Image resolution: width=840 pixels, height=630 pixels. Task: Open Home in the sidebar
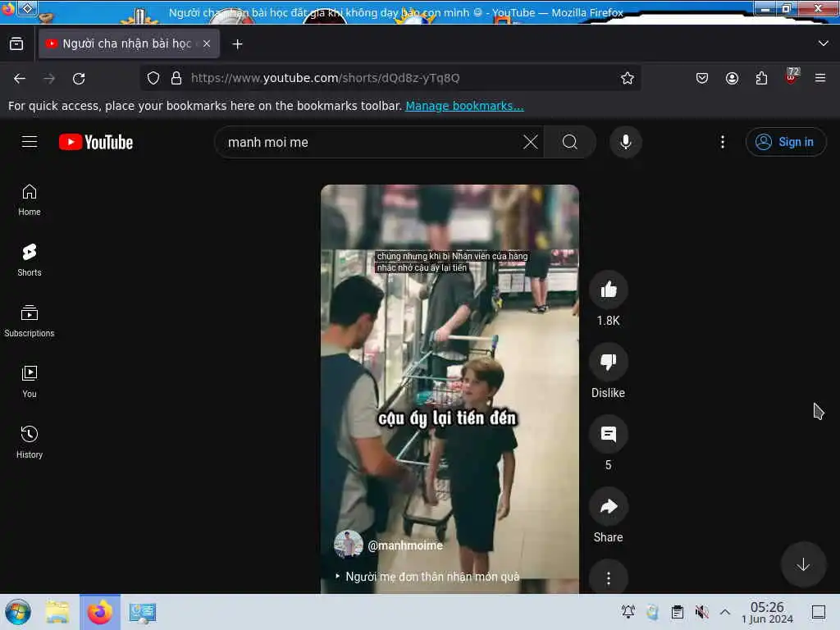tap(30, 200)
